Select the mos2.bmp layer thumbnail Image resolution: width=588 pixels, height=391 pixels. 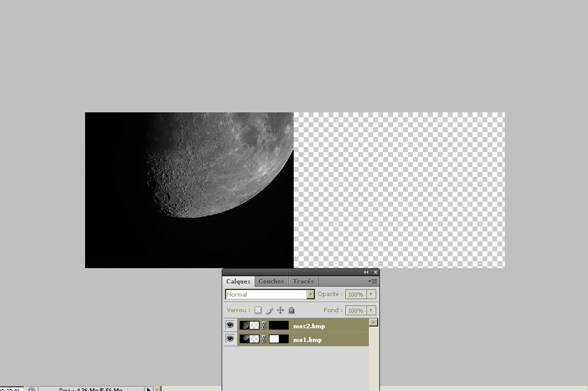click(x=250, y=325)
